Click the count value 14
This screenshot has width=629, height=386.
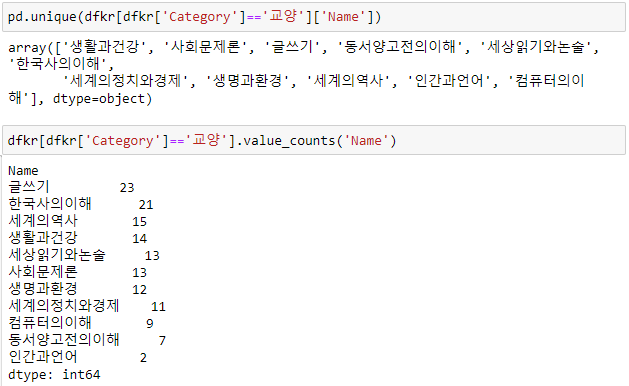140,239
